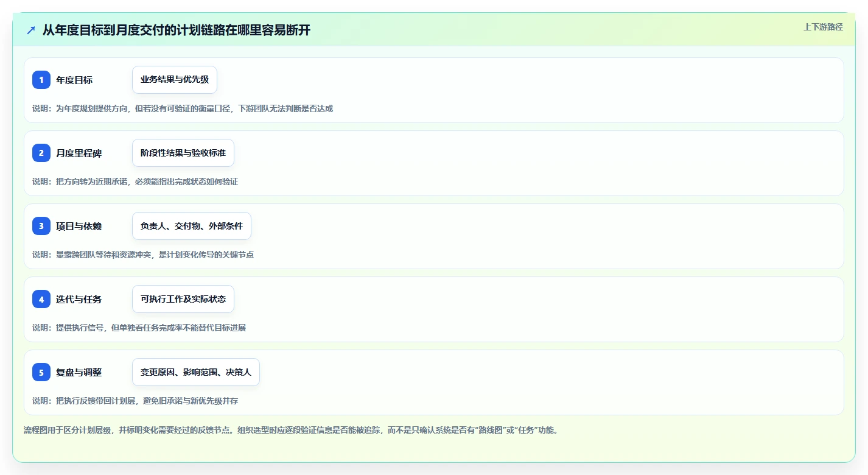Click description starting 说明：显露跨团队等待
This screenshot has width=868, height=475.
(143, 255)
